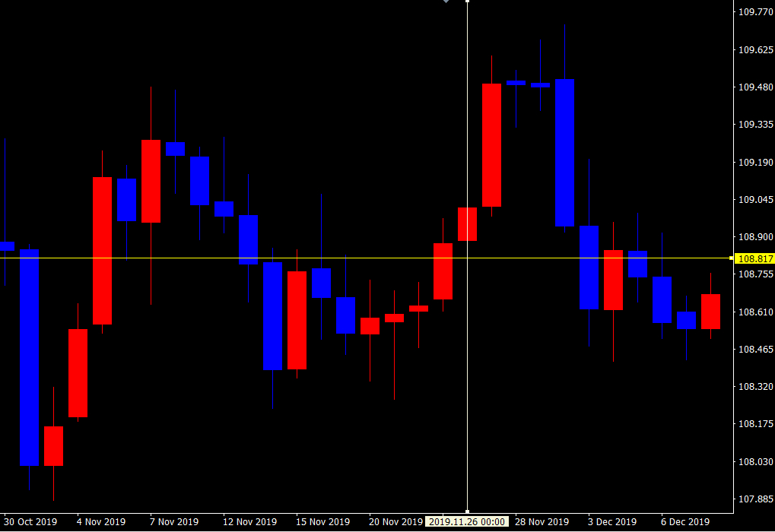Click the 108.900 price scale label
Viewport: 775px width, 532px height.
(x=755, y=237)
